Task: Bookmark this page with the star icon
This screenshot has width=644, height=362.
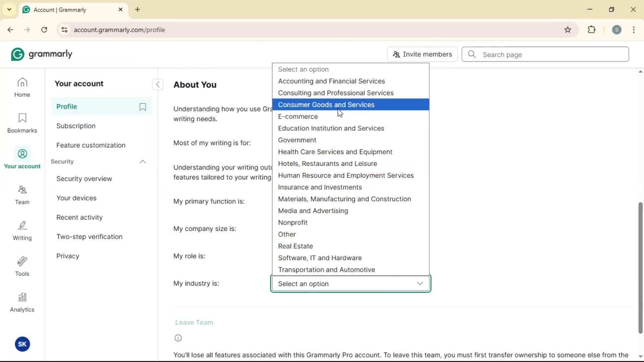Action: [x=568, y=30]
